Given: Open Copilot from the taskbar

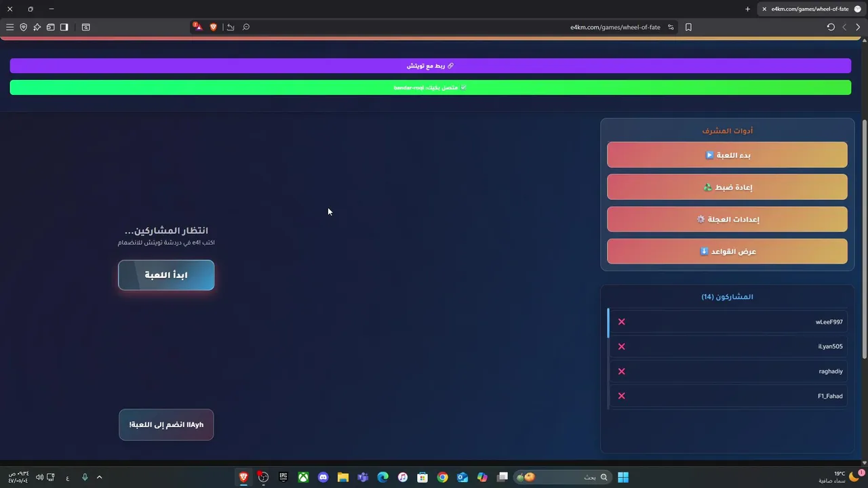Looking at the screenshot, I should (x=482, y=477).
